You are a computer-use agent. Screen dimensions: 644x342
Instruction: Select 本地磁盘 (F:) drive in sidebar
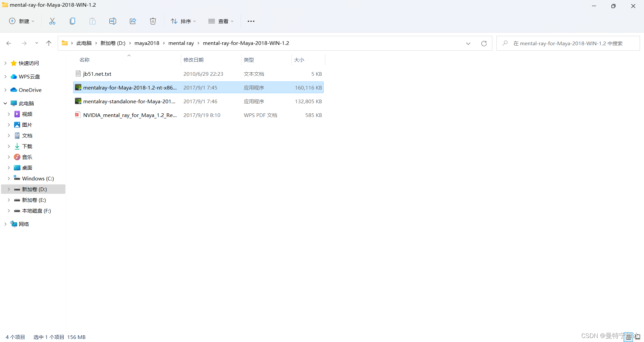click(37, 211)
